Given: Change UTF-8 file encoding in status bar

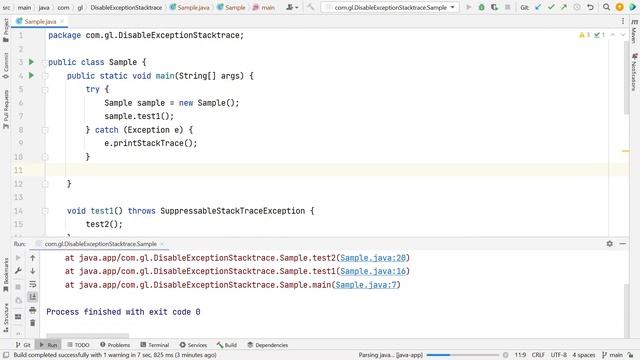Looking at the screenshot, I should click(x=559, y=355).
